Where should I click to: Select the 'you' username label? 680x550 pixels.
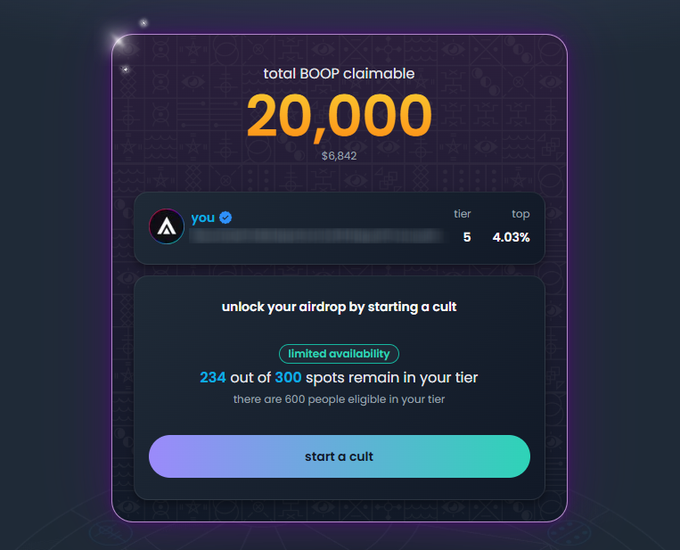(x=203, y=218)
